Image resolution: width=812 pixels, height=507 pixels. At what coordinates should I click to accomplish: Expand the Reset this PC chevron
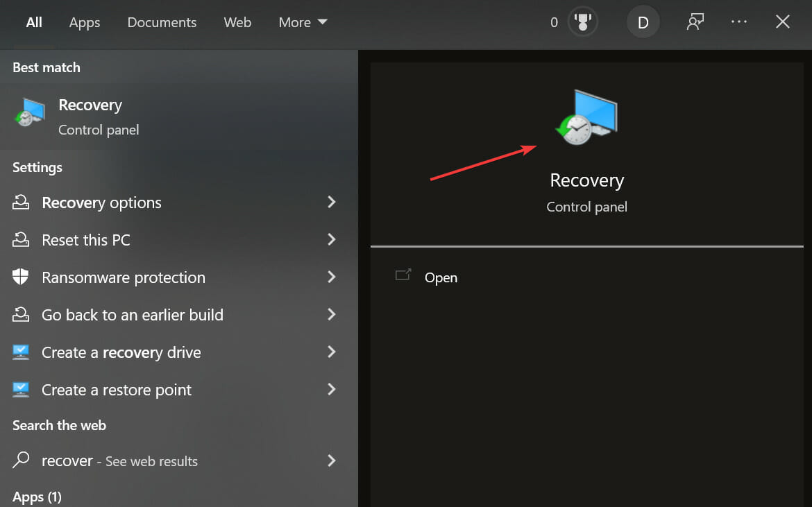click(332, 239)
